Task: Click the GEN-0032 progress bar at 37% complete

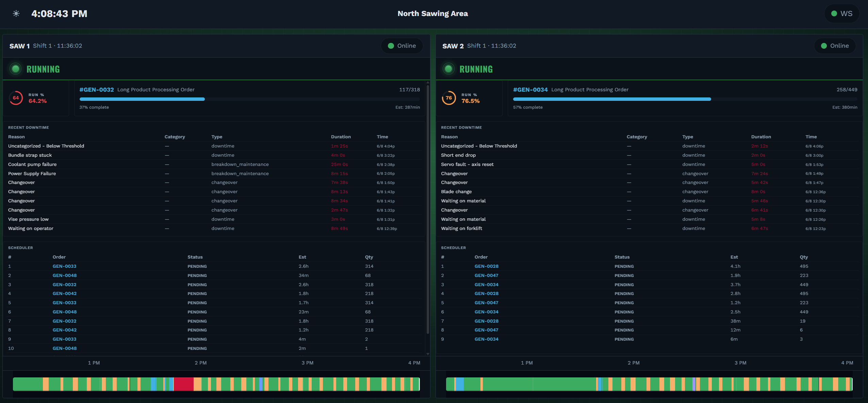Action: tap(250, 99)
